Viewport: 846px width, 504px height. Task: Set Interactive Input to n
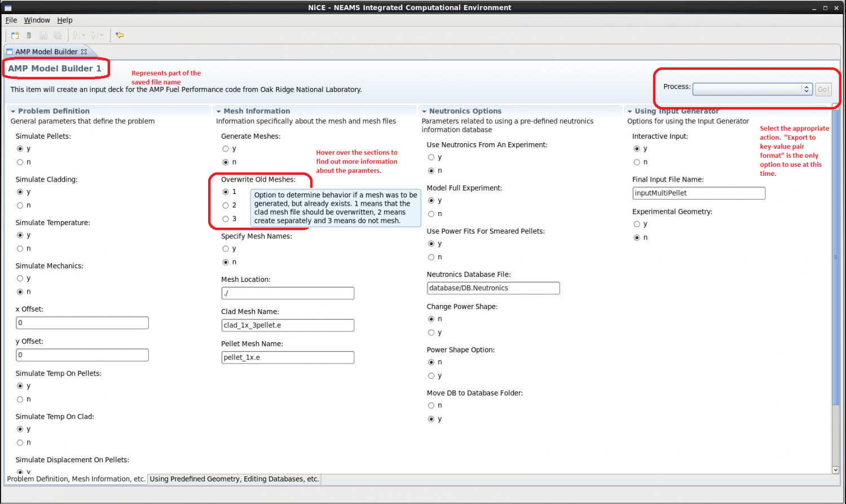637,162
